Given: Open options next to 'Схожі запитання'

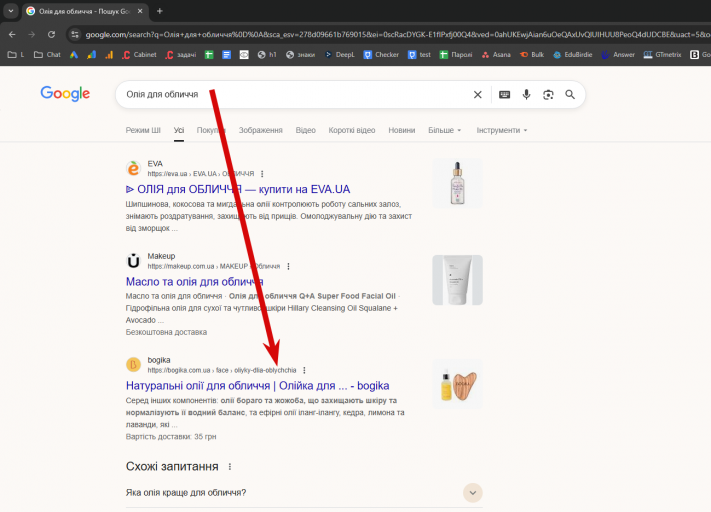Looking at the screenshot, I should click(x=230, y=467).
